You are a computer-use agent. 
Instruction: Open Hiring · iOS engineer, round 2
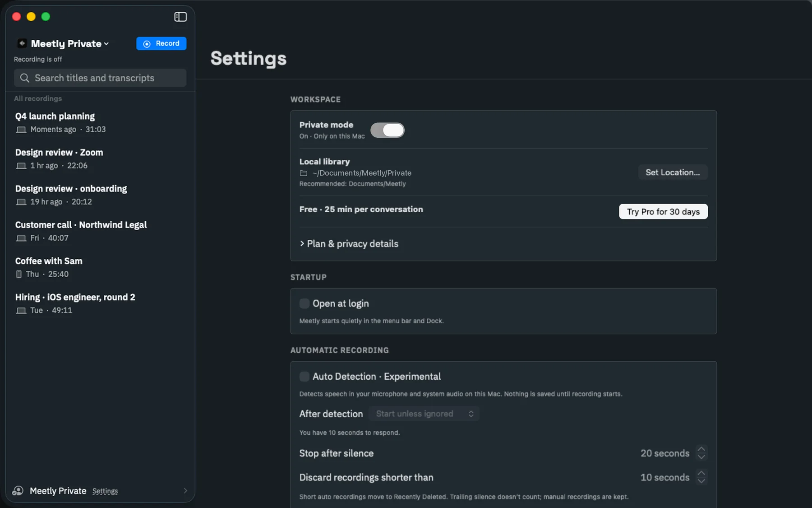tap(100, 303)
